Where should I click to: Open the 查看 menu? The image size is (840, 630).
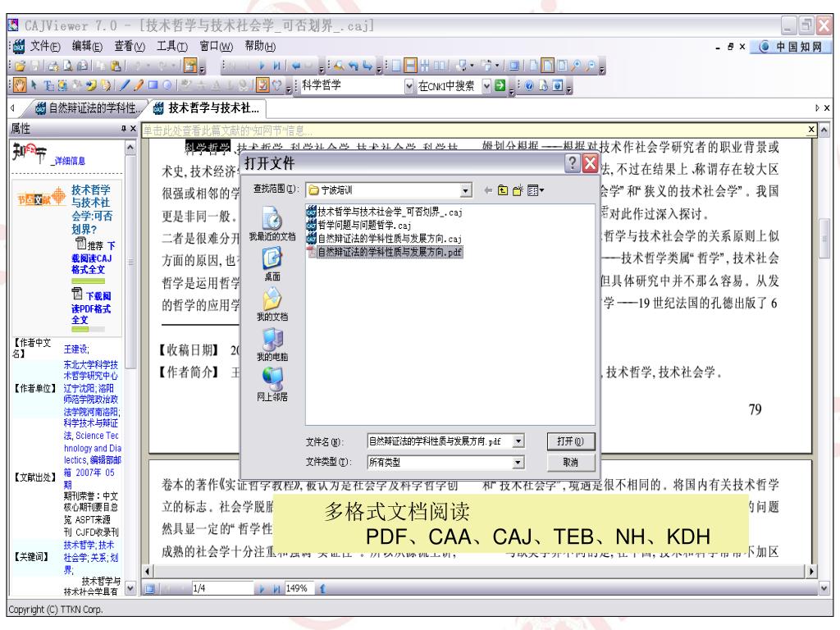coord(129,46)
